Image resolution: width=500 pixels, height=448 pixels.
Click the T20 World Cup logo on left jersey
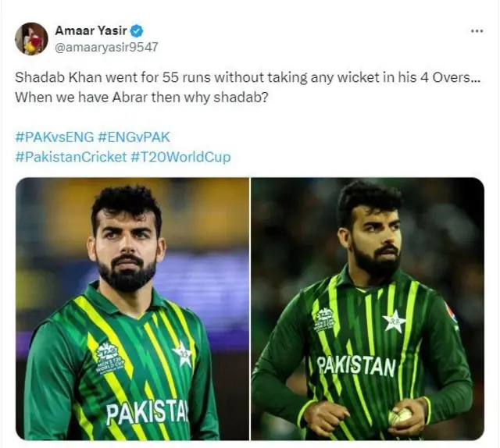click(x=110, y=358)
